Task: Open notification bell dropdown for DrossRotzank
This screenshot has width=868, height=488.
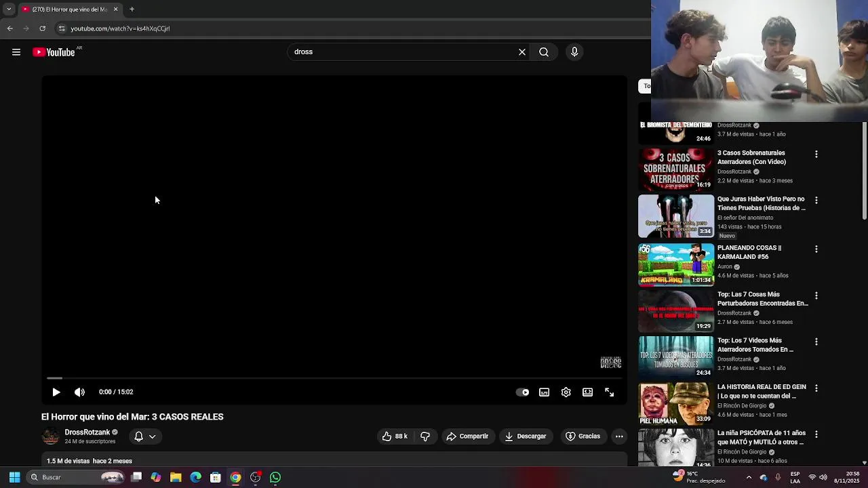Action: pyautogui.click(x=145, y=436)
